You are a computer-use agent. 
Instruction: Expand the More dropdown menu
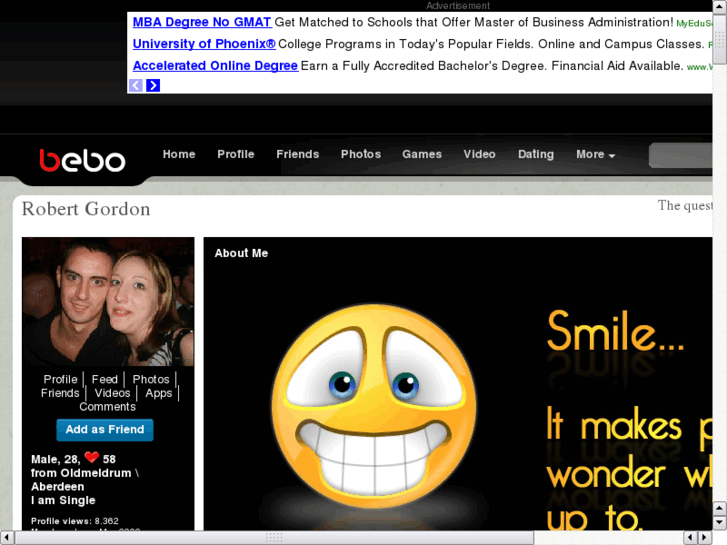coord(595,155)
